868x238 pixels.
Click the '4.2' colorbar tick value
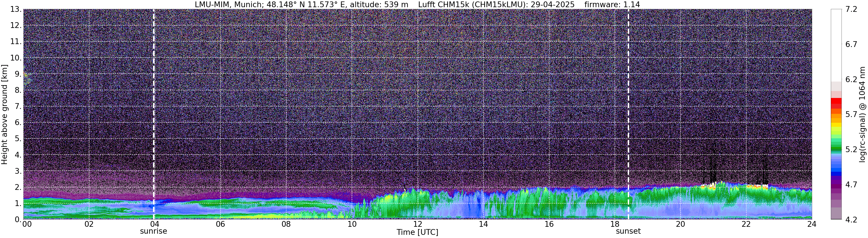point(851,220)
